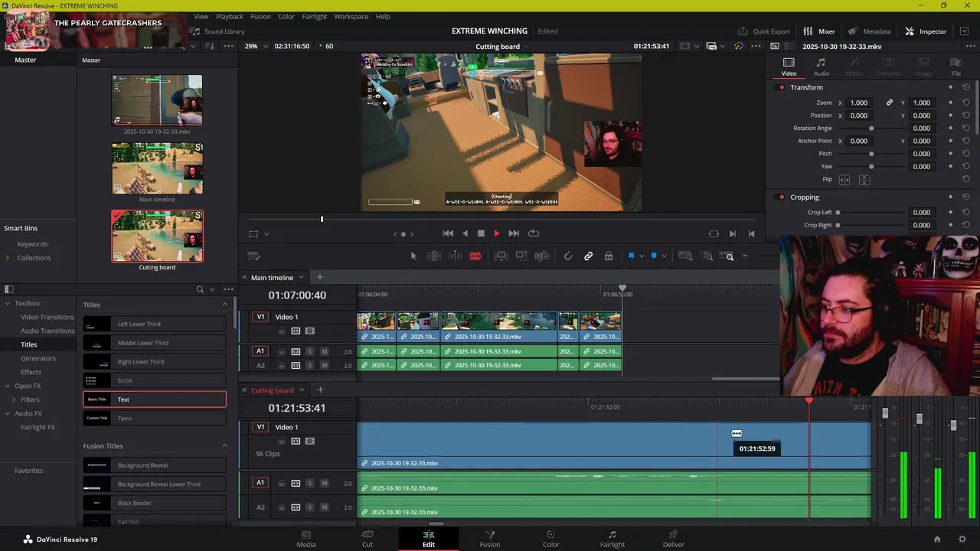Flip the clip horizontally
Image resolution: width=980 pixels, height=551 pixels.
[x=844, y=179]
